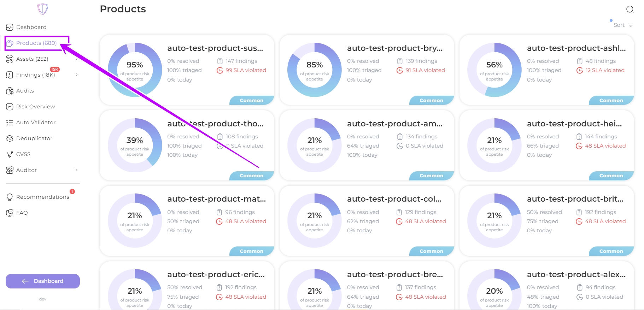This screenshot has height=310, width=644.
Task: Click the Audits sidebar icon
Action: [10, 91]
